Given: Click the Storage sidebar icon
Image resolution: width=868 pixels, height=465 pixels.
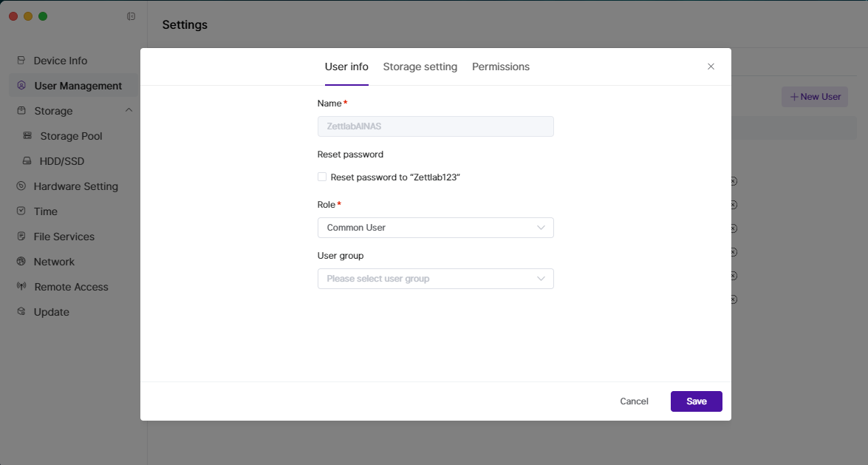Looking at the screenshot, I should pyautogui.click(x=21, y=110).
